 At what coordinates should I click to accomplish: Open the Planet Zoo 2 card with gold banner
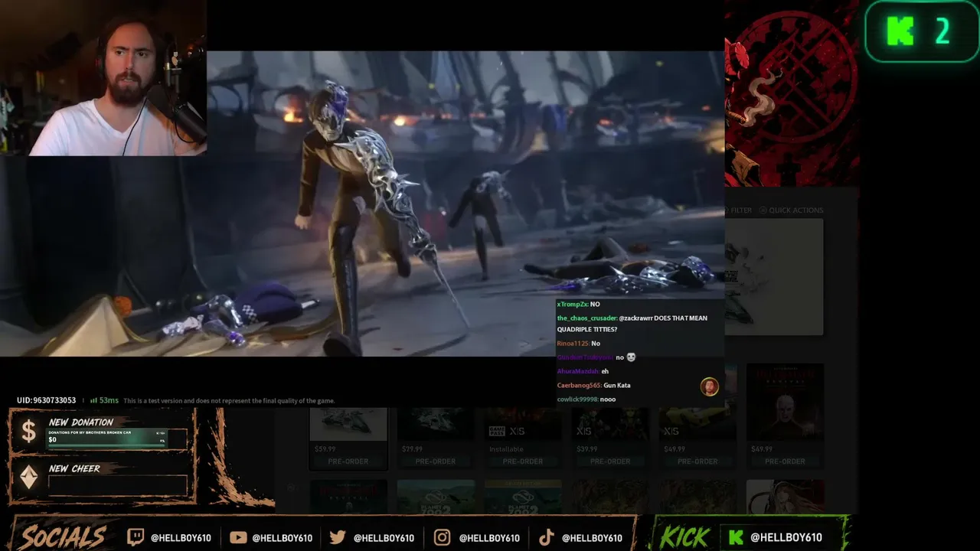click(x=523, y=497)
